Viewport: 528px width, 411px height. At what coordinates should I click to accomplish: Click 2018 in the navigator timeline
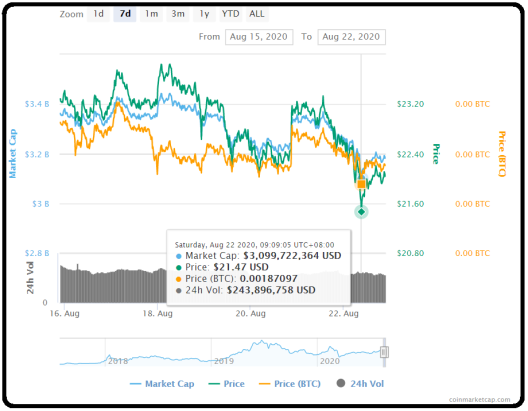click(118, 361)
